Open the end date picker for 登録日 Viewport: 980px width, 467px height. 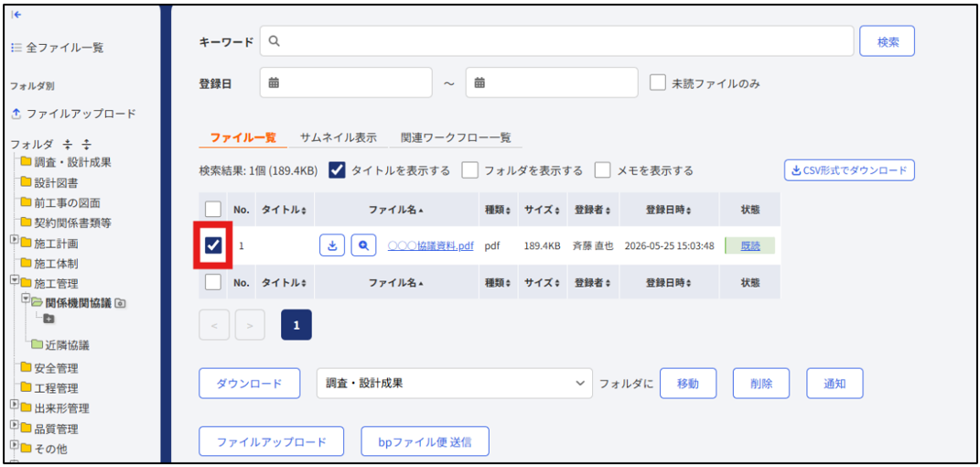tap(552, 82)
